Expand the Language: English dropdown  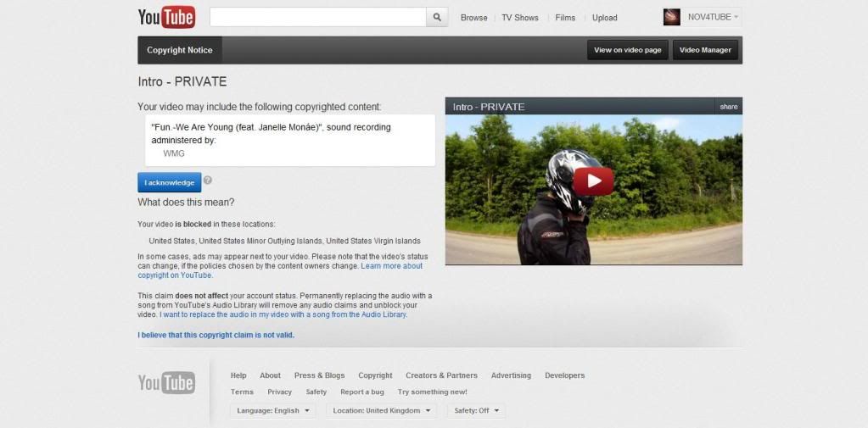click(272, 410)
